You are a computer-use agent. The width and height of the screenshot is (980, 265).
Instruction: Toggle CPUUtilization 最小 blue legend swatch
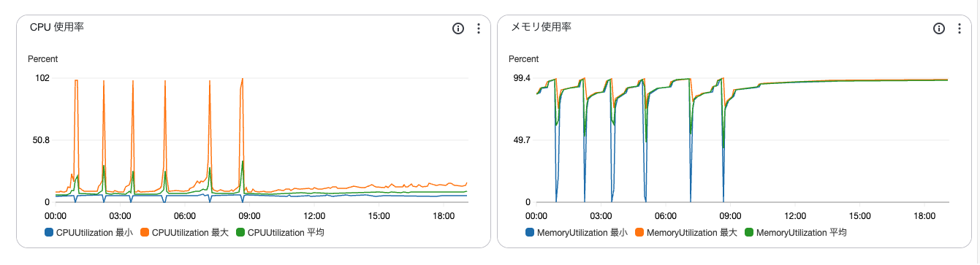pos(49,233)
